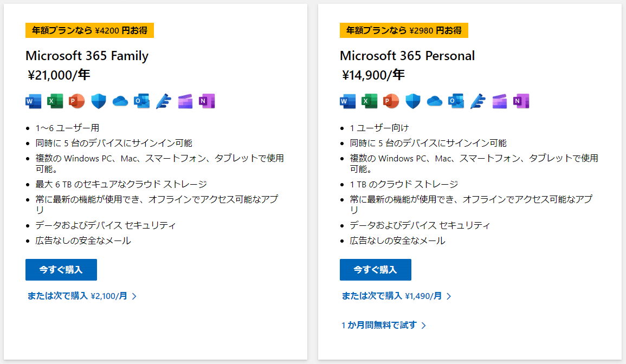Click the Word icon in Family plan
Image resolution: width=626 pixels, height=364 pixels.
[x=33, y=101]
